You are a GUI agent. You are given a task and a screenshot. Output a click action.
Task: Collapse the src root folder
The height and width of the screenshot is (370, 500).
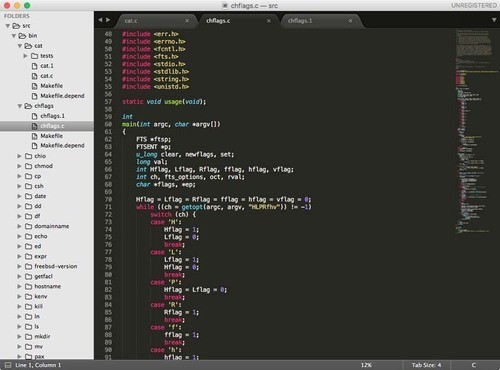click(8, 26)
